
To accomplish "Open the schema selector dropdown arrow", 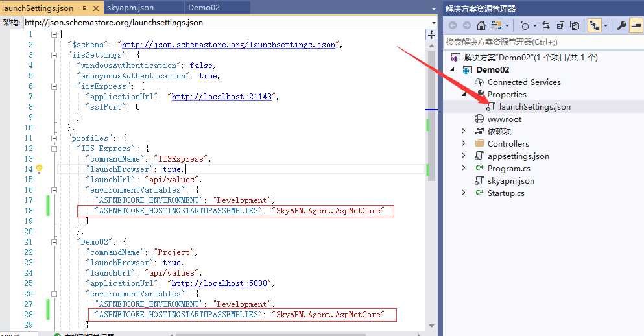I will point(434,23).
